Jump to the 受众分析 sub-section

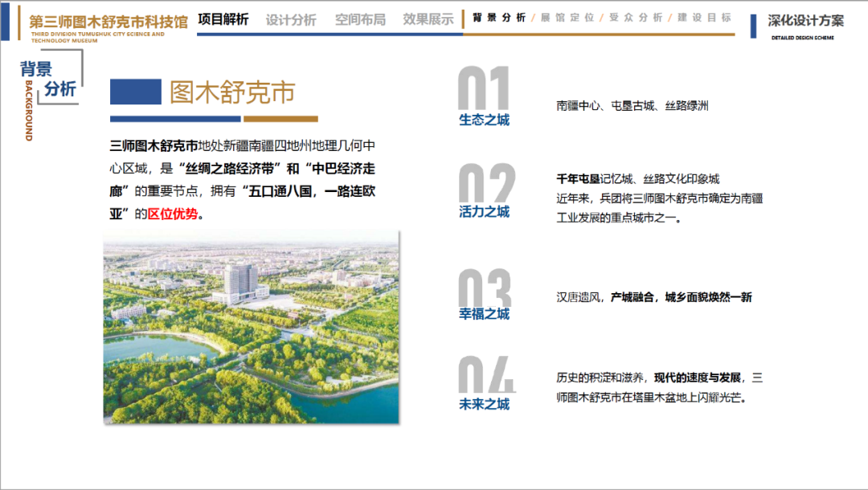(x=636, y=18)
